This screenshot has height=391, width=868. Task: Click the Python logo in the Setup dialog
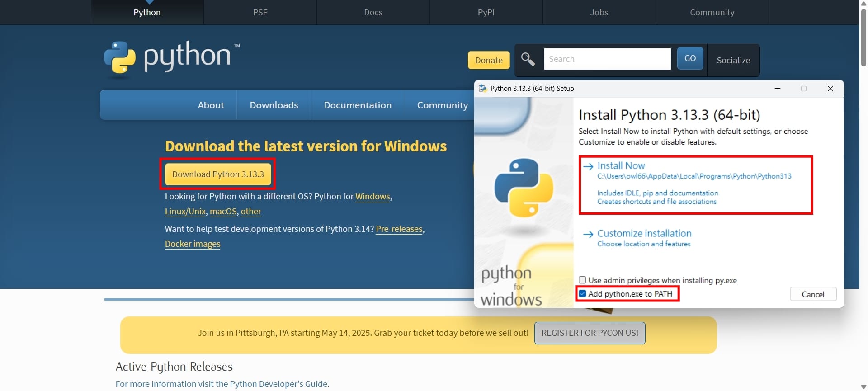click(x=524, y=187)
